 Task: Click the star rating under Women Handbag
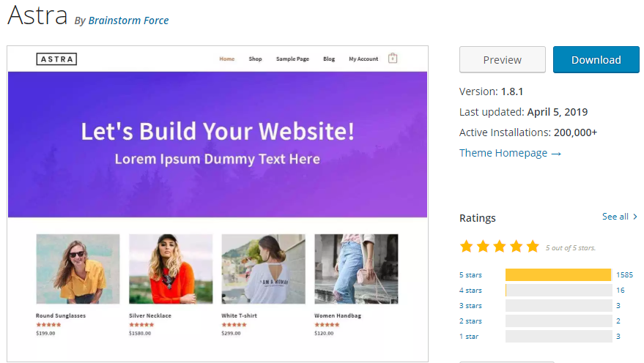coord(327,324)
